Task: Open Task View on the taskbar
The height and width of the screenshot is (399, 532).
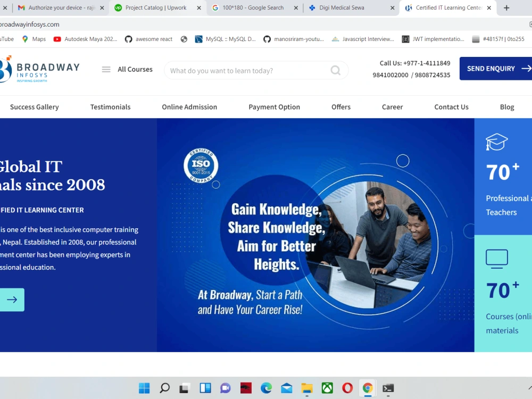Action: click(x=184, y=388)
